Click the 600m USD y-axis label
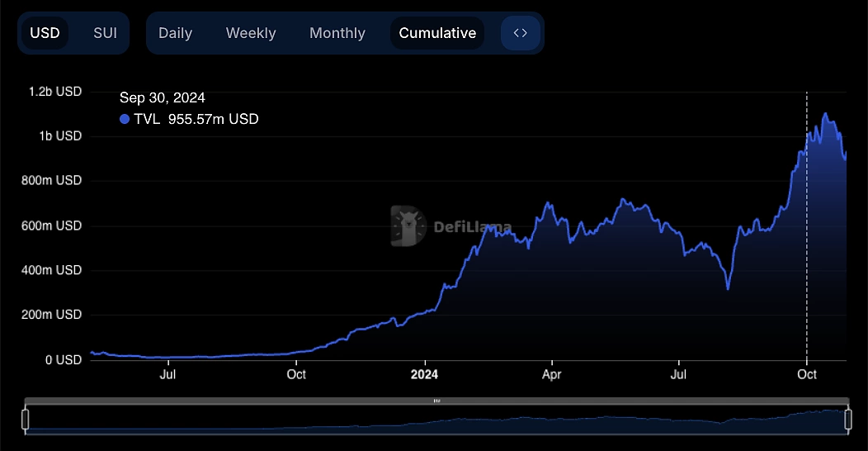The width and height of the screenshot is (868, 451). pyautogui.click(x=51, y=225)
